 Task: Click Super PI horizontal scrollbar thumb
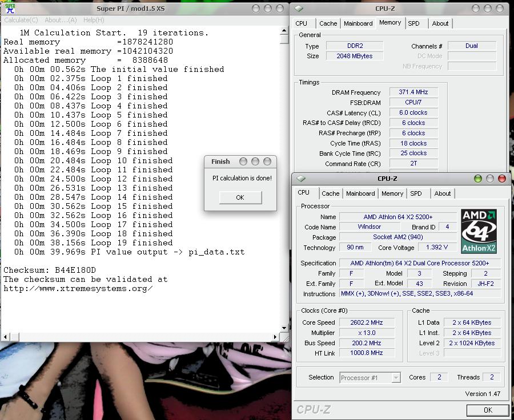click(14, 337)
